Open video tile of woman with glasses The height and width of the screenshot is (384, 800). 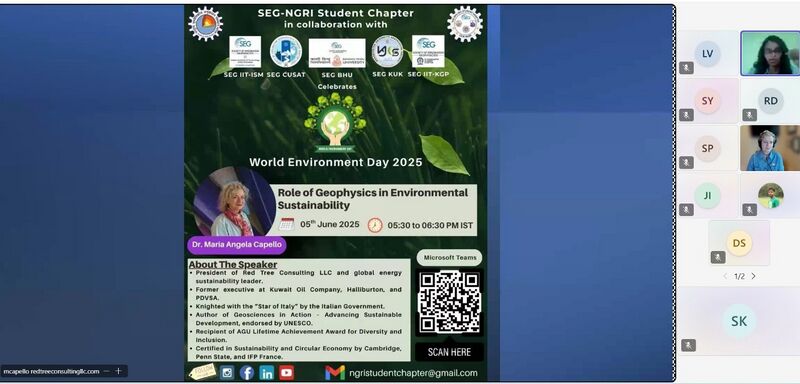click(770, 53)
